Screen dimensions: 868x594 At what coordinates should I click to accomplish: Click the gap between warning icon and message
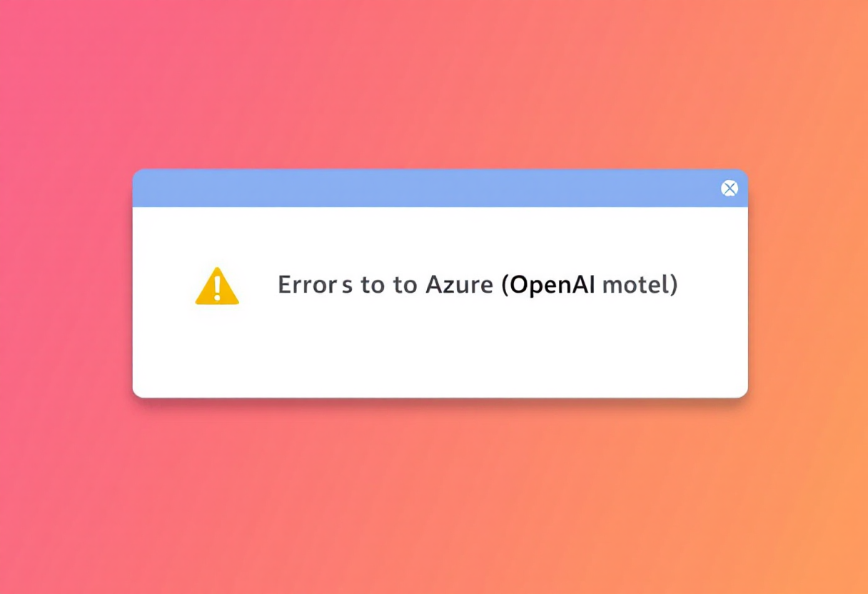pyautogui.click(x=258, y=286)
